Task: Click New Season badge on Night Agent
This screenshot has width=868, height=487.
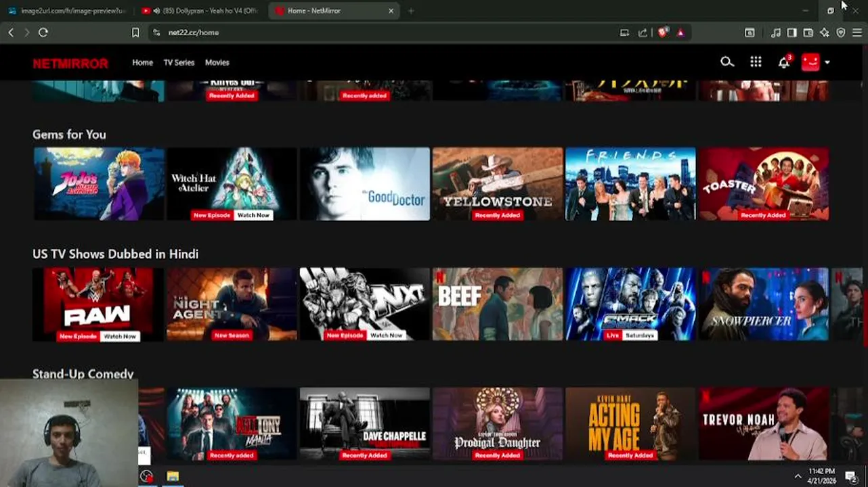Action: click(232, 335)
